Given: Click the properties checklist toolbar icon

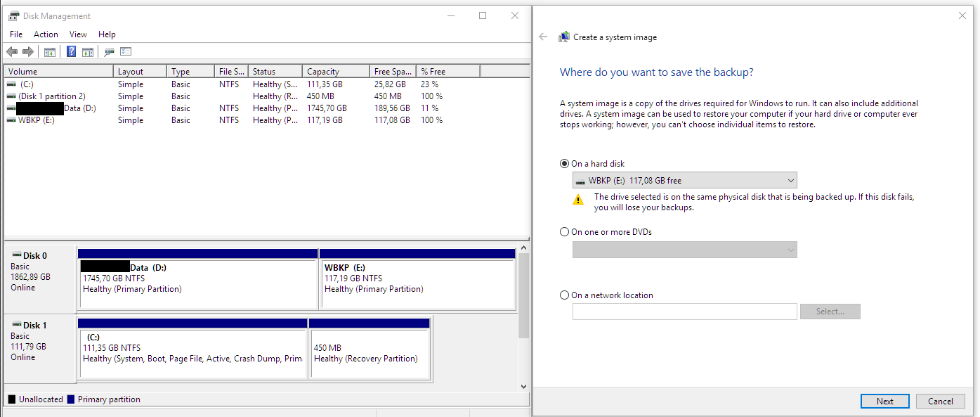Looking at the screenshot, I should coord(126,51).
